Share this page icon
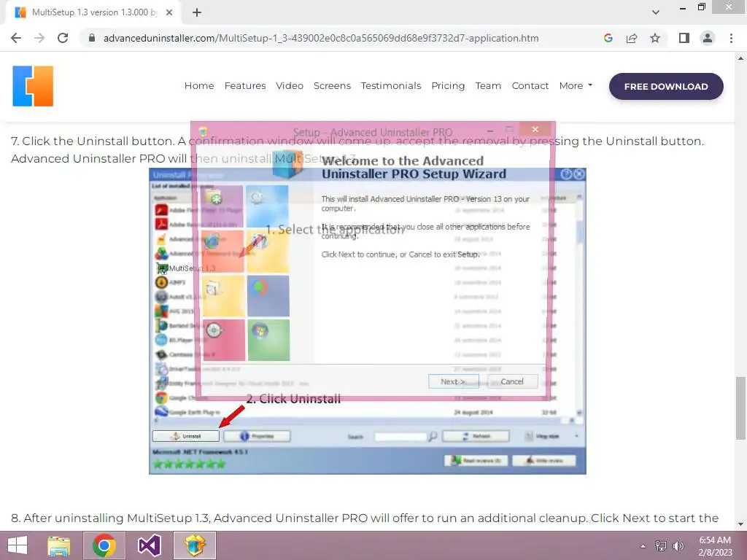Viewport: 747px width, 560px height. click(632, 38)
